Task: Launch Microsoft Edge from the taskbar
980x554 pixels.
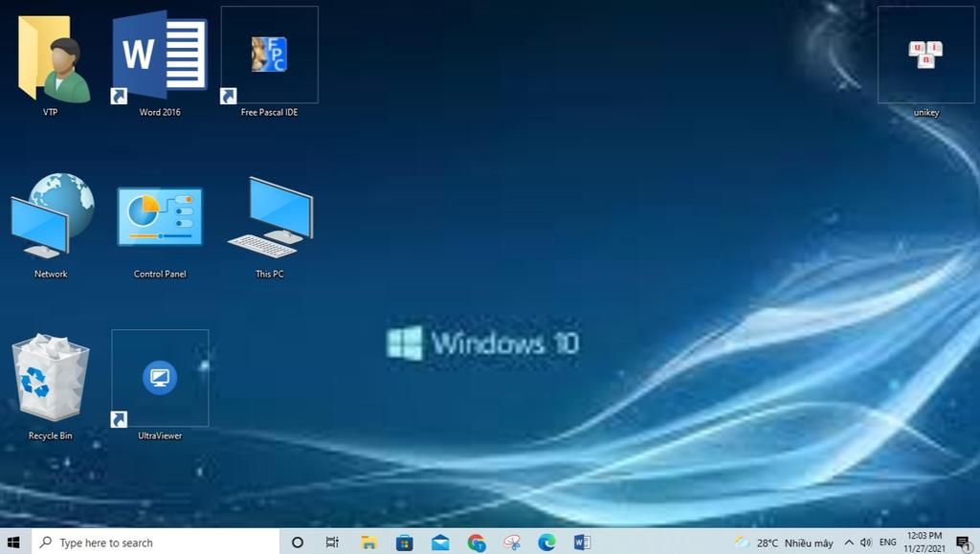Action: [x=546, y=543]
